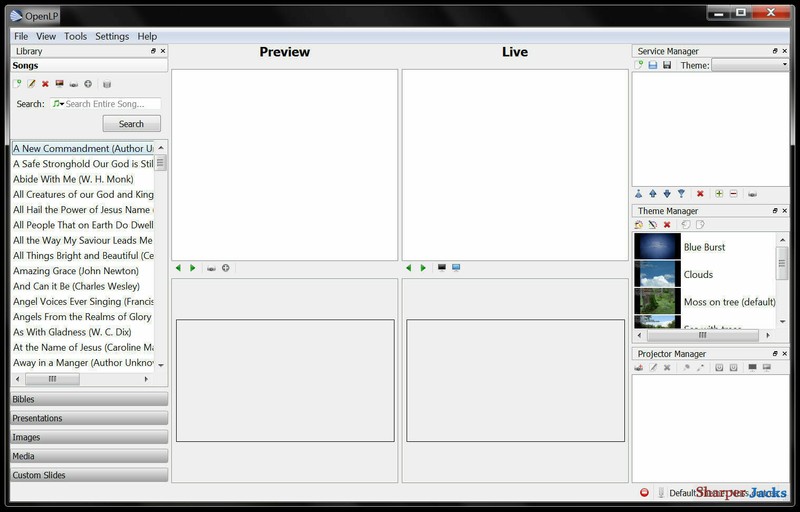Blank the Live screen with black monitor icon
Image resolution: width=800 pixels, height=512 pixels.
point(442,268)
